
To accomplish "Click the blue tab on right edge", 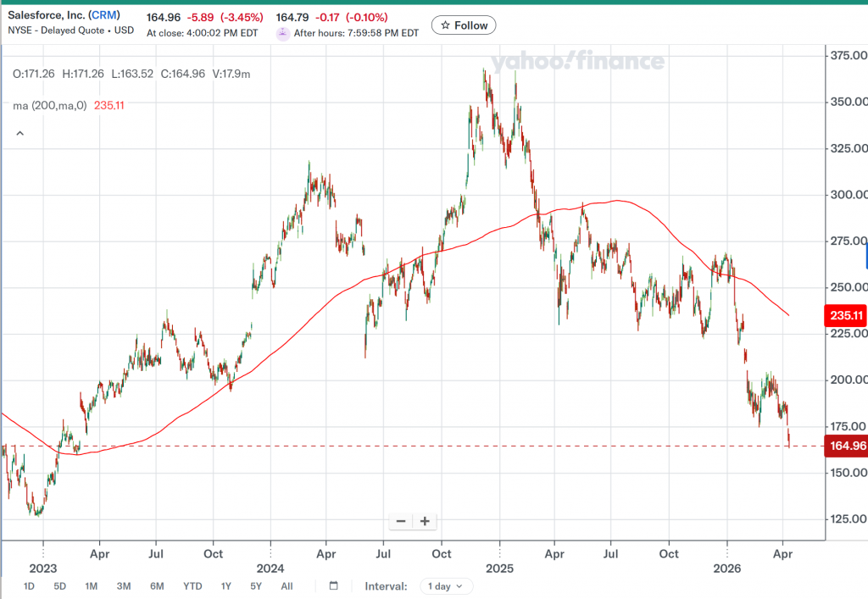I will coord(865,255).
